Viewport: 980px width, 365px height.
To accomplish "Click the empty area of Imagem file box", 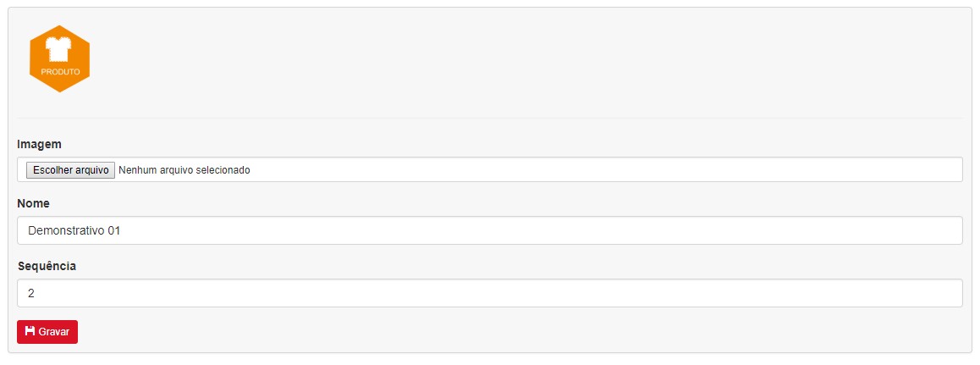I will (x=606, y=170).
